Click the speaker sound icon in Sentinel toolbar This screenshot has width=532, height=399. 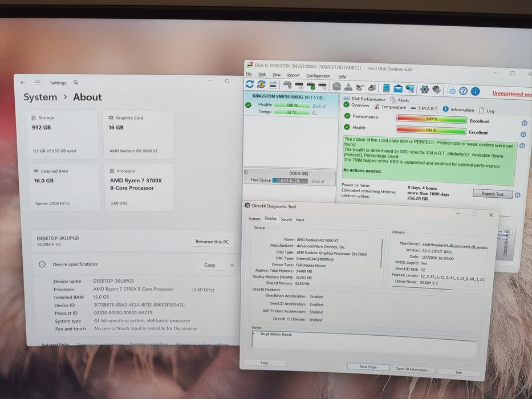coord(436,89)
